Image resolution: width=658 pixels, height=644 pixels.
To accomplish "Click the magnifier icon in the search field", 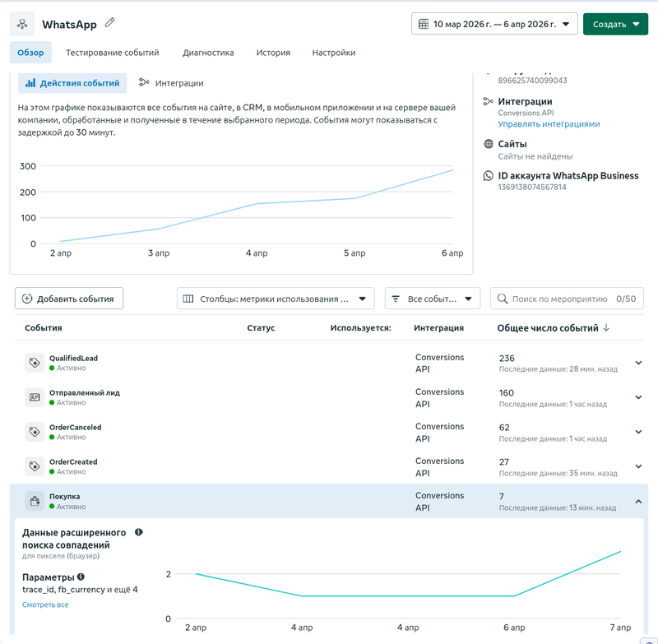I will click(x=502, y=299).
